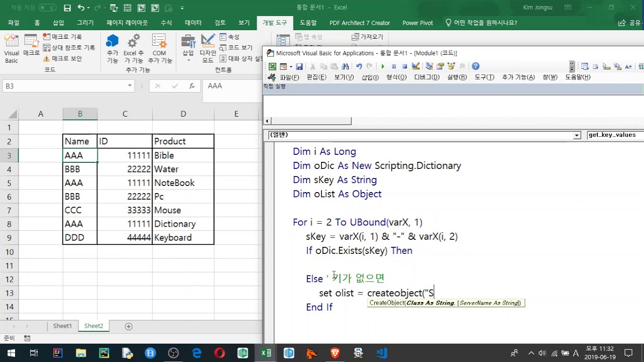Open VBA 도구(T) menu
The height and width of the screenshot is (362, 644).
pyautogui.click(x=485, y=77)
